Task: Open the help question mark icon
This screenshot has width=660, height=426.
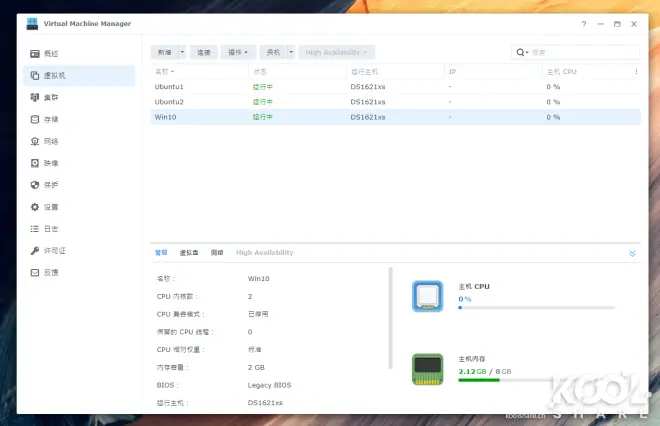Action: point(584,24)
